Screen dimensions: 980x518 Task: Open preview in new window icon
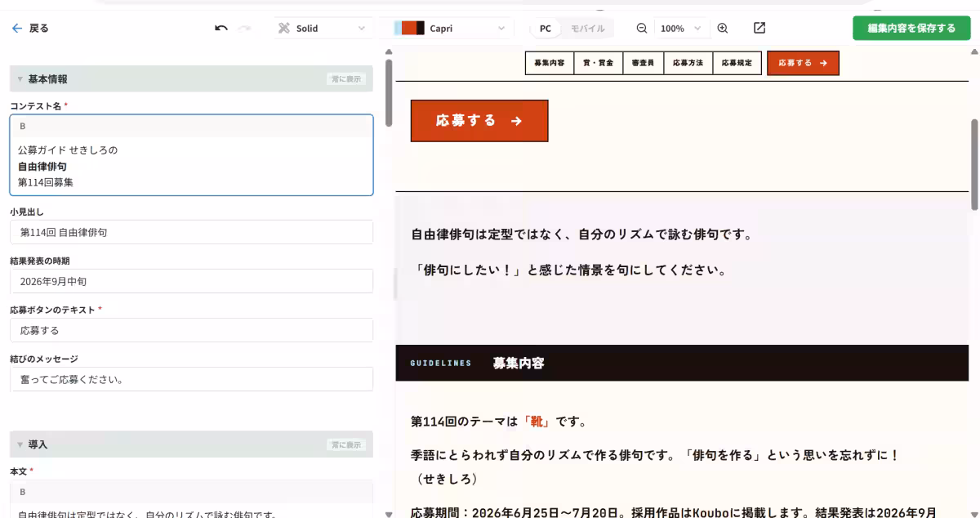tap(759, 28)
